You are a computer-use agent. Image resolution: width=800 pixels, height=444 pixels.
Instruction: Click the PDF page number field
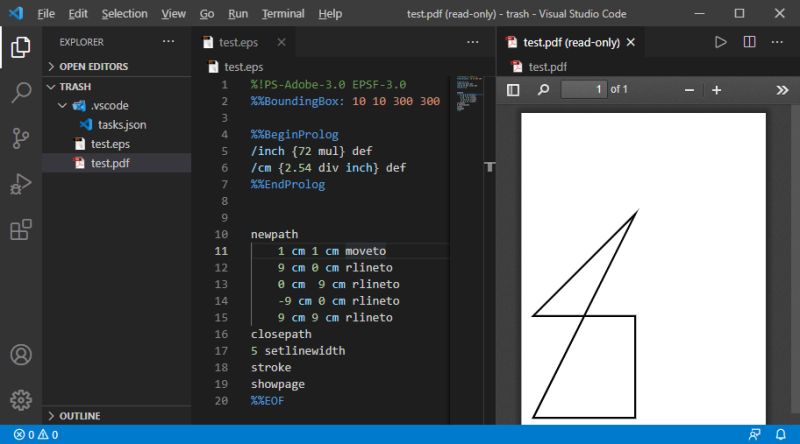click(x=584, y=89)
